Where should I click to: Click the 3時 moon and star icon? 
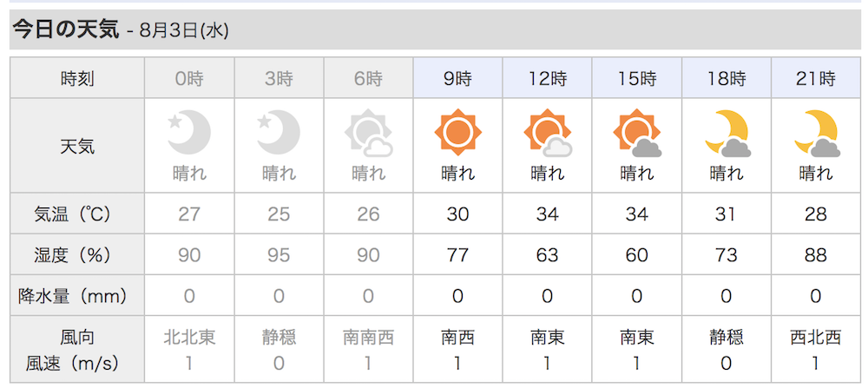tap(279, 132)
